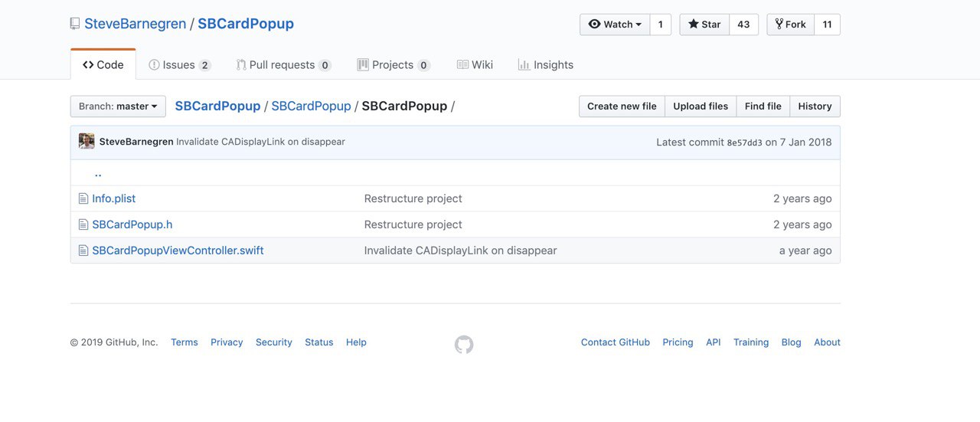The width and height of the screenshot is (980, 422).
Task: Click the file icon next to SBCardPopup.h
Action: tap(83, 225)
